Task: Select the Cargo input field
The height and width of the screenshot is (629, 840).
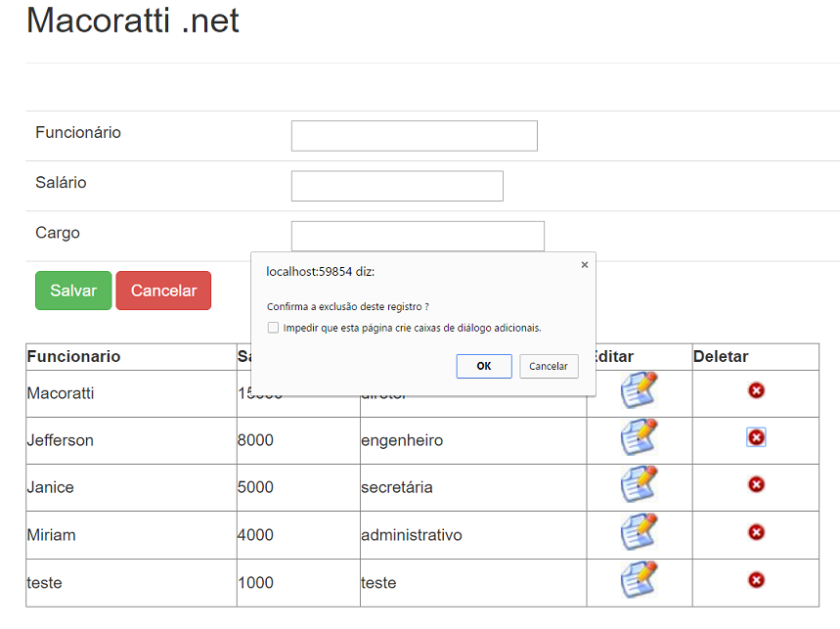Action: pos(418,236)
